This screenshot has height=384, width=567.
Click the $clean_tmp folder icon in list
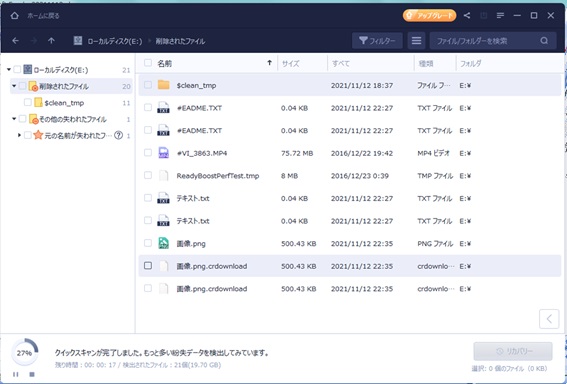(x=163, y=85)
